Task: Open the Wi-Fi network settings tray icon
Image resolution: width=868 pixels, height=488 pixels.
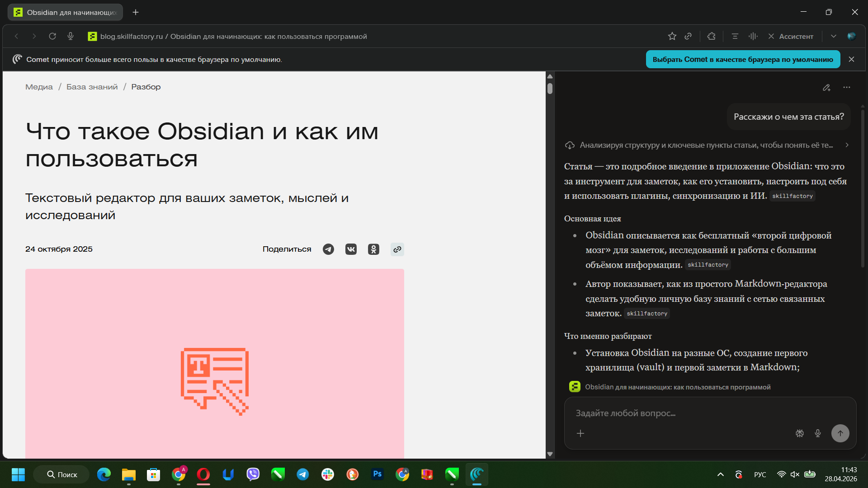Action: point(781,474)
